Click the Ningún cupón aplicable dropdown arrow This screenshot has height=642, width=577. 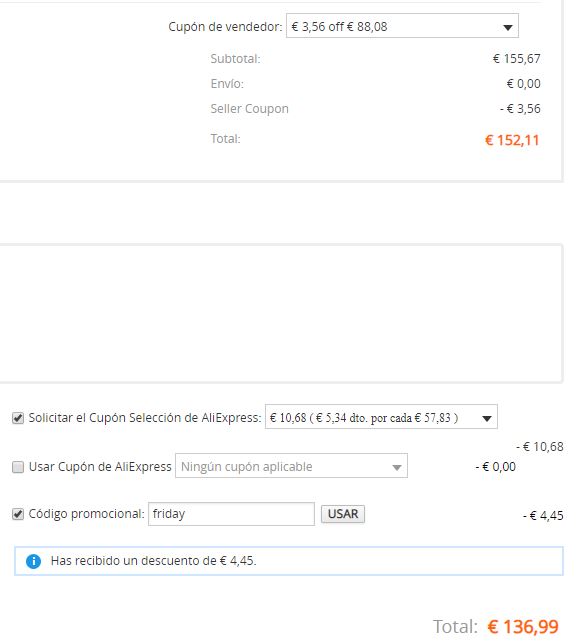[x=396, y=467]
